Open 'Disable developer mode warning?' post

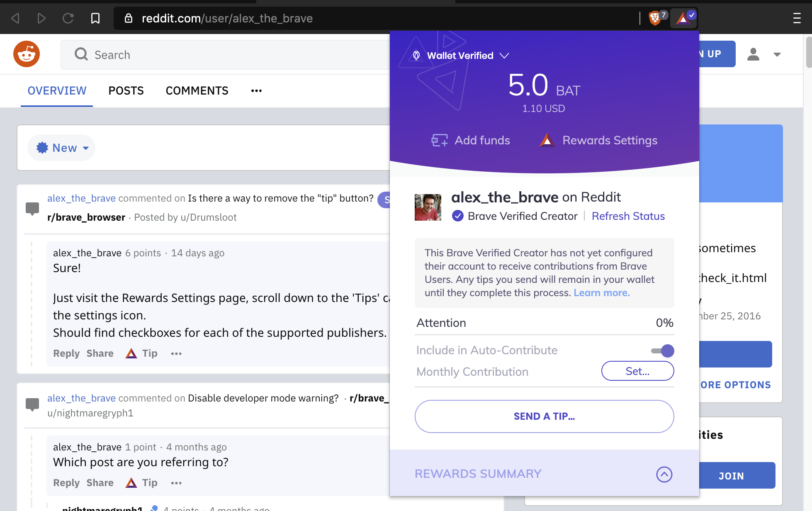coord(263,398)
